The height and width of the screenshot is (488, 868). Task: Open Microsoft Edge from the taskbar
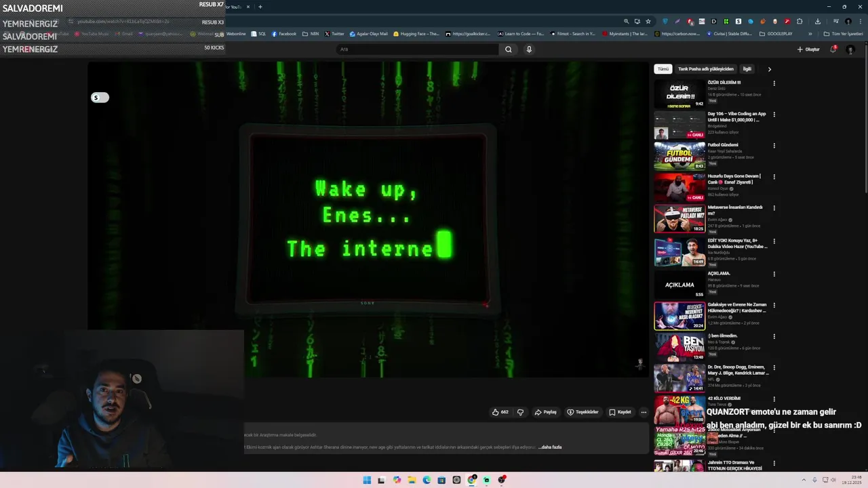pos(427,480)
